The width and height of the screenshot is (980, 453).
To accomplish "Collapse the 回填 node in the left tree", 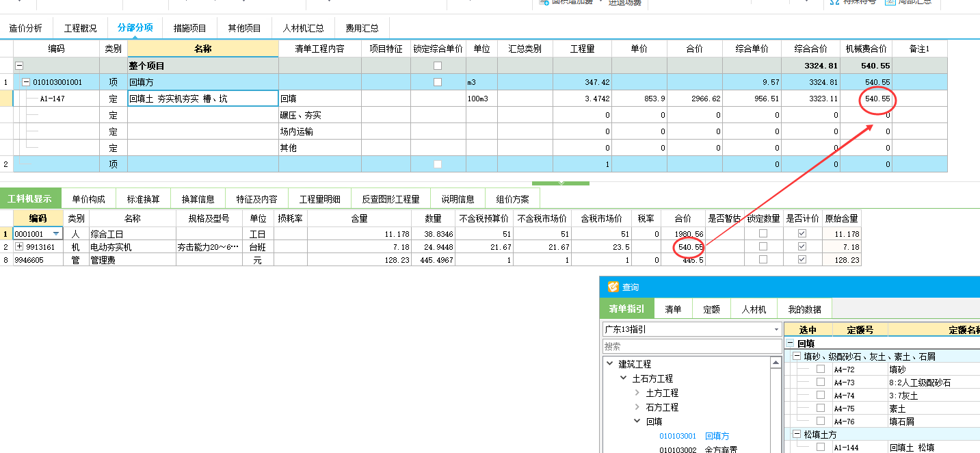I will tap(637, 422).
